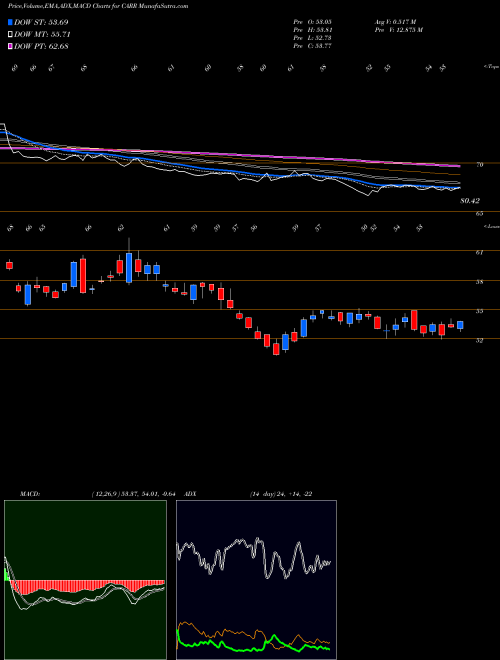Click the "<Tops" row label
Image resolution: width=500 pixels, height=660 pixels.
[491, 67]
